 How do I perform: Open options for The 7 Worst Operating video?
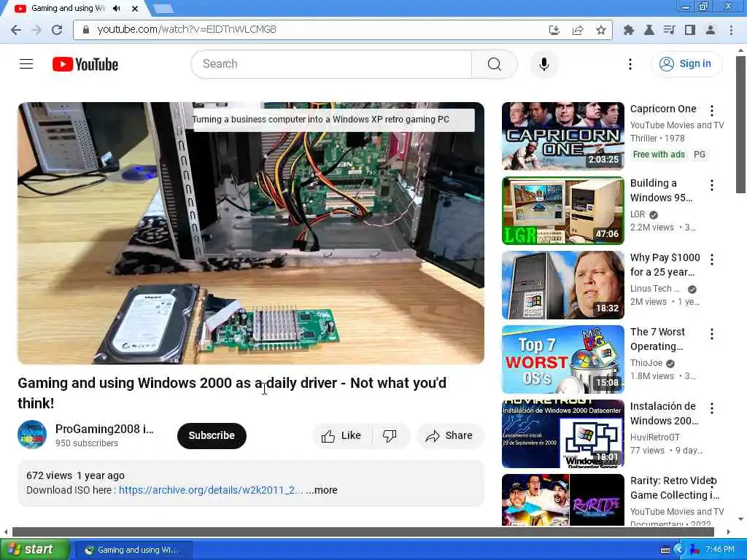712,334
